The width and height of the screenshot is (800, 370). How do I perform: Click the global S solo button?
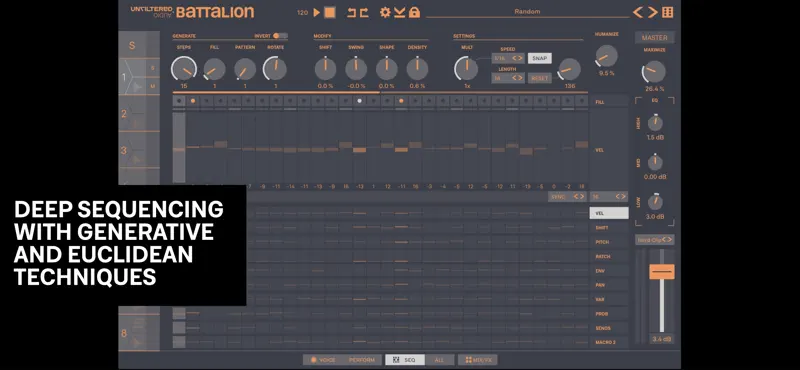(132, 45)
